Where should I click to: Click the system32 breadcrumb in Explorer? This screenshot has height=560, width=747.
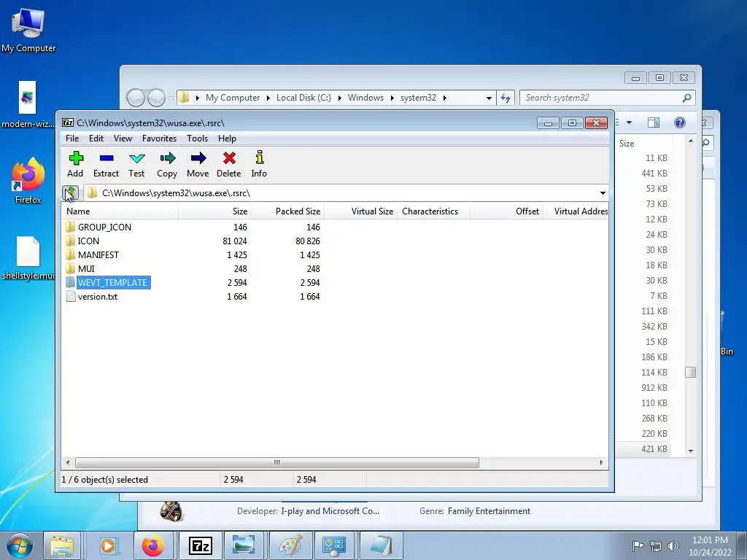coord(418,98)
